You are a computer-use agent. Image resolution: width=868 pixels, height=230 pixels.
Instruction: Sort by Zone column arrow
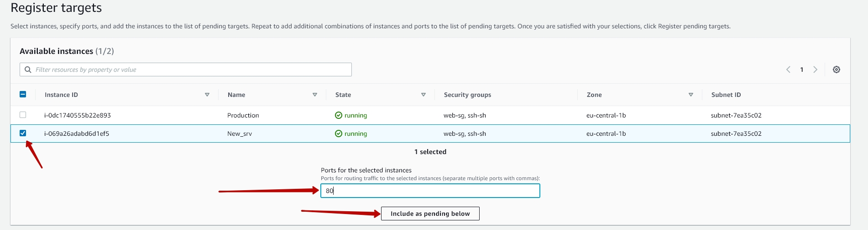point(691,95)
